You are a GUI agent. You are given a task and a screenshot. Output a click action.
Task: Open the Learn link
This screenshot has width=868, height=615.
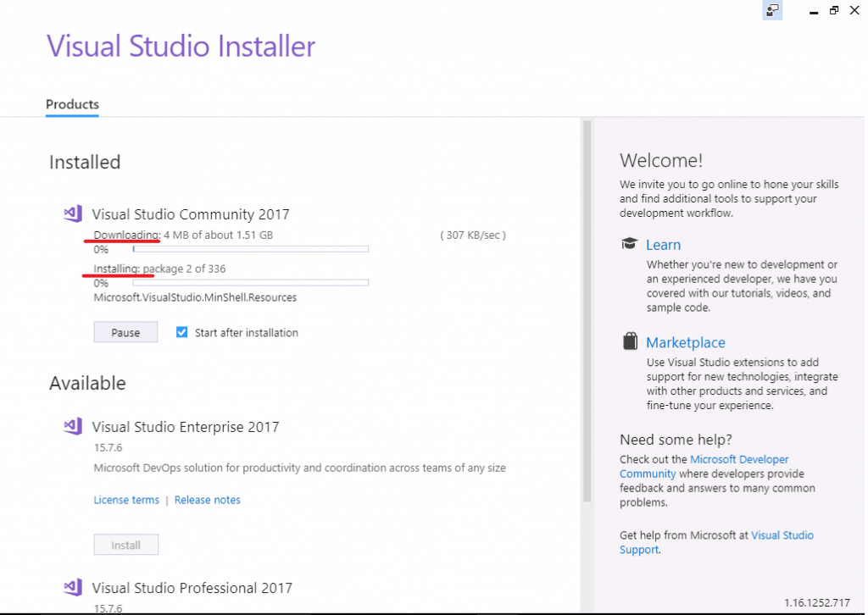(x=664, y=244)
